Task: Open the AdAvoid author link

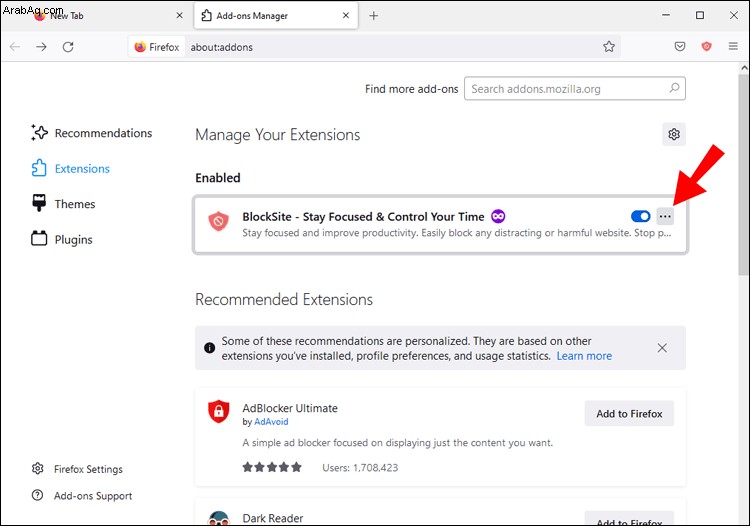Action: [271, 422]
